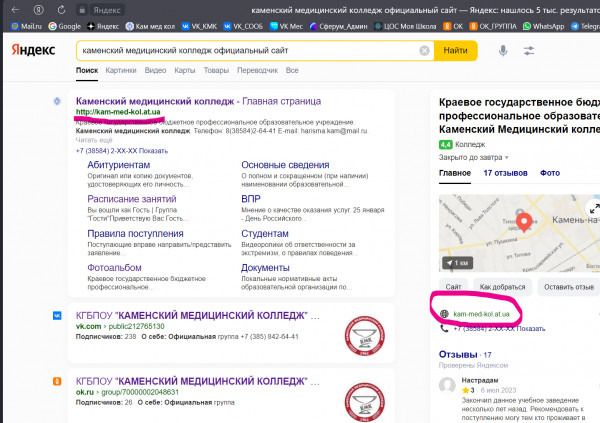Clear the search query with X icon
Image resolution: width=600 pixels, height=423 pixels.
424,51
